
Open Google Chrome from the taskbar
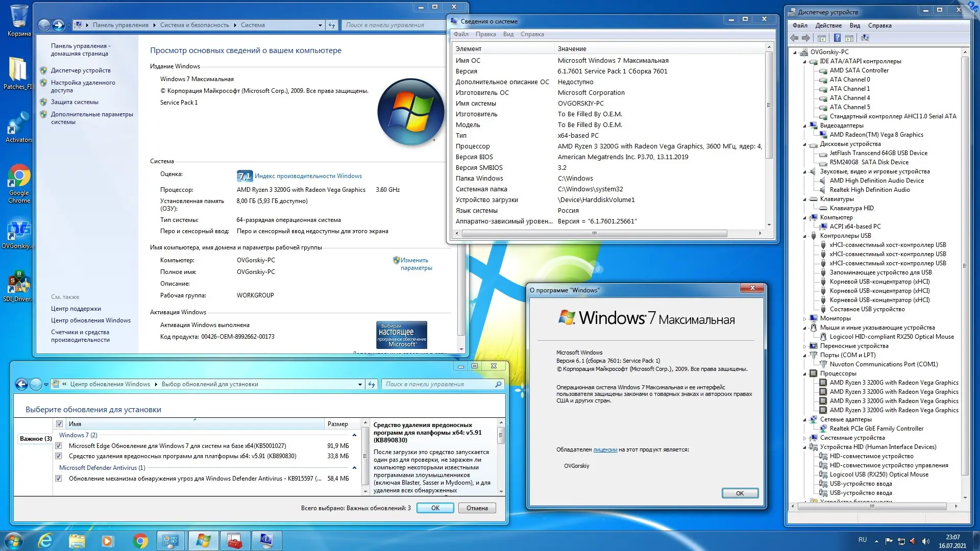click(x=140, y=541)
